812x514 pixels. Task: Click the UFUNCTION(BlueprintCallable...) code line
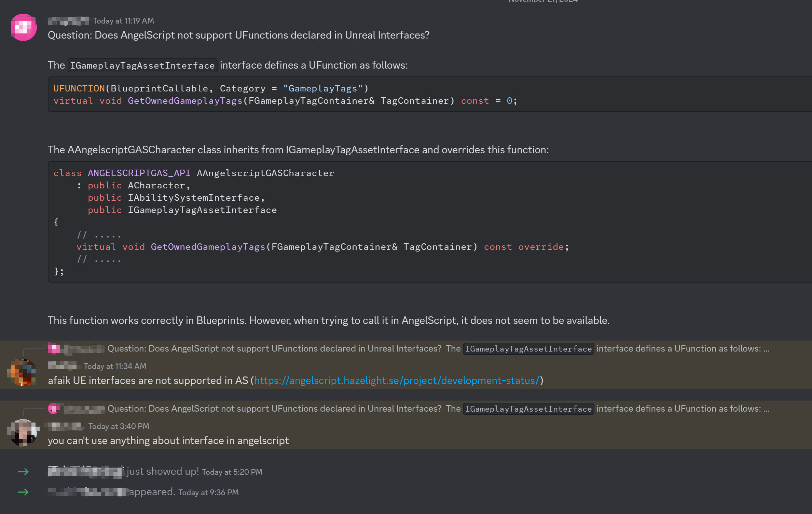211,88
